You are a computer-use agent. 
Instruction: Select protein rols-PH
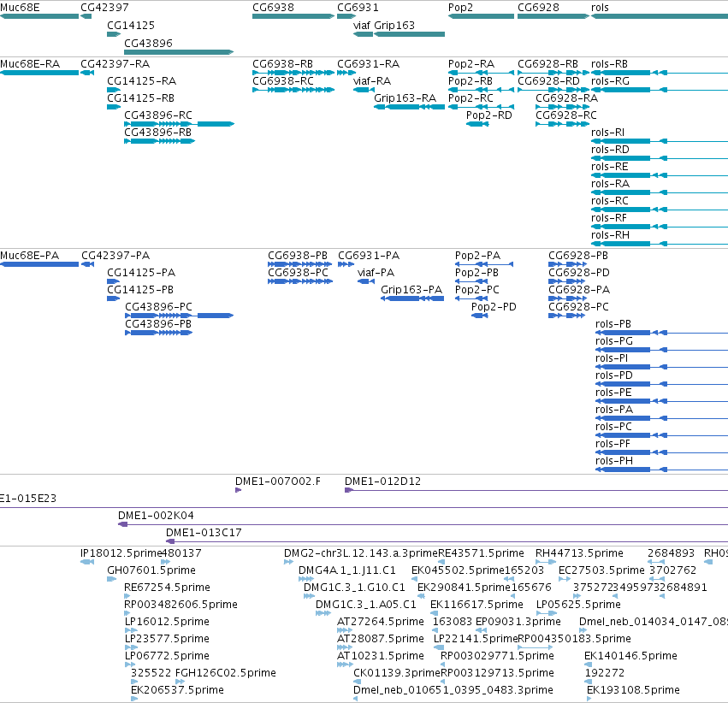click(x=613, y=461)
